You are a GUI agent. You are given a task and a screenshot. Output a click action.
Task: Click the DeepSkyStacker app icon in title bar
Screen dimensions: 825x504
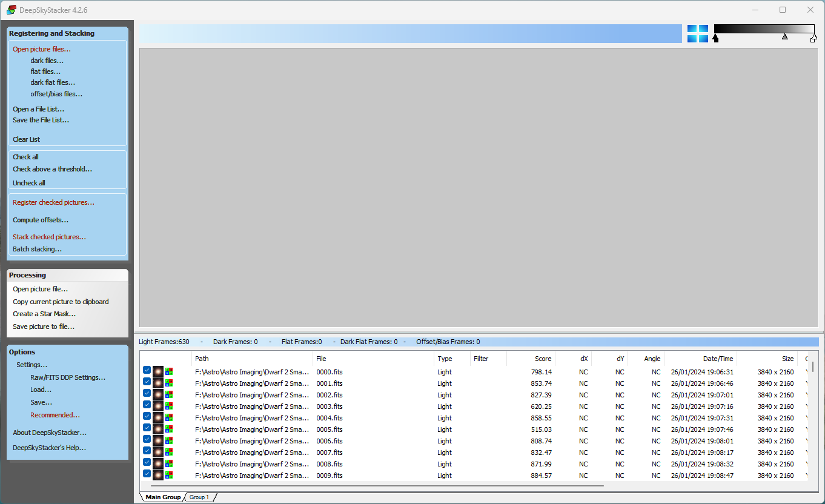[12, 10]
